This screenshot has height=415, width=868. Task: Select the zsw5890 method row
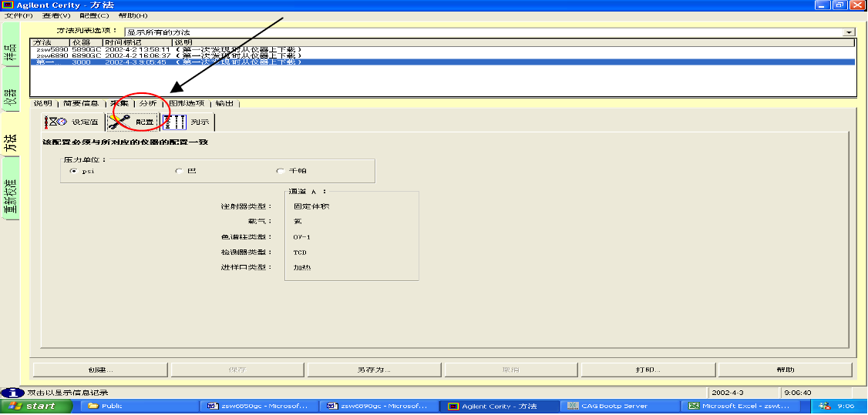(443, 49)
